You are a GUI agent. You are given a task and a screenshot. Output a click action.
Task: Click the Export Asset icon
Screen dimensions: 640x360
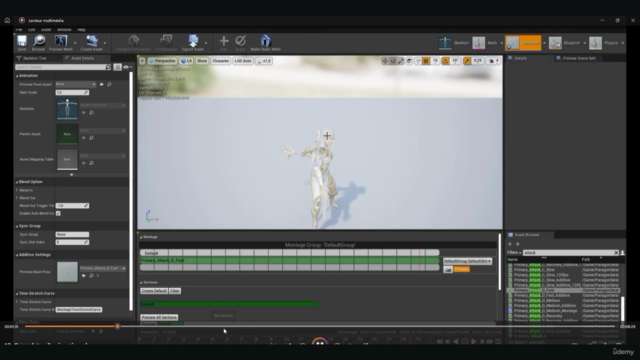click(193, 41)
